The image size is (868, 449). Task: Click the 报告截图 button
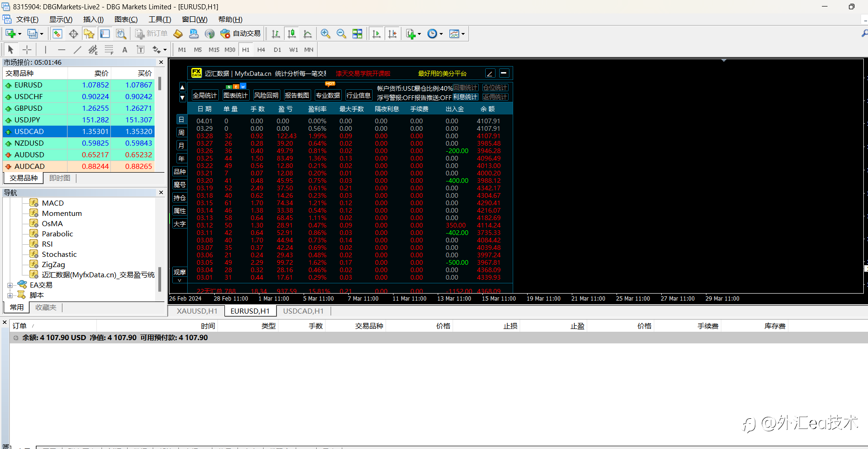point(297,95)
